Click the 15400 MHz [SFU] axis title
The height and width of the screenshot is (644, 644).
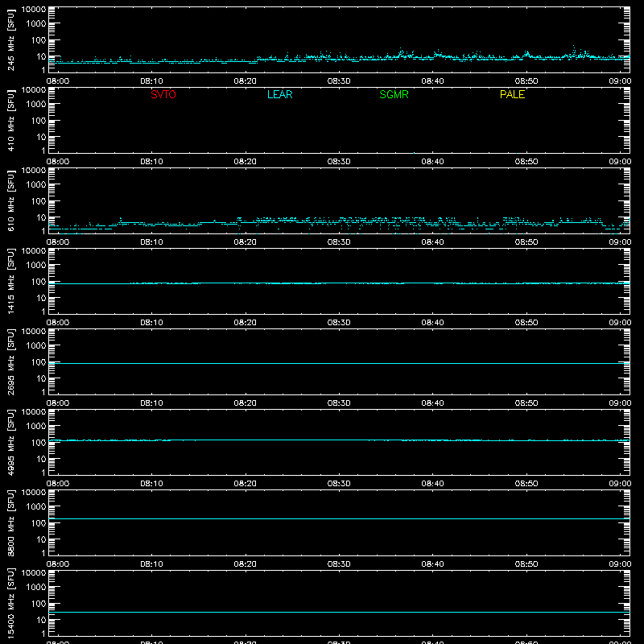[x=11, y=603]
